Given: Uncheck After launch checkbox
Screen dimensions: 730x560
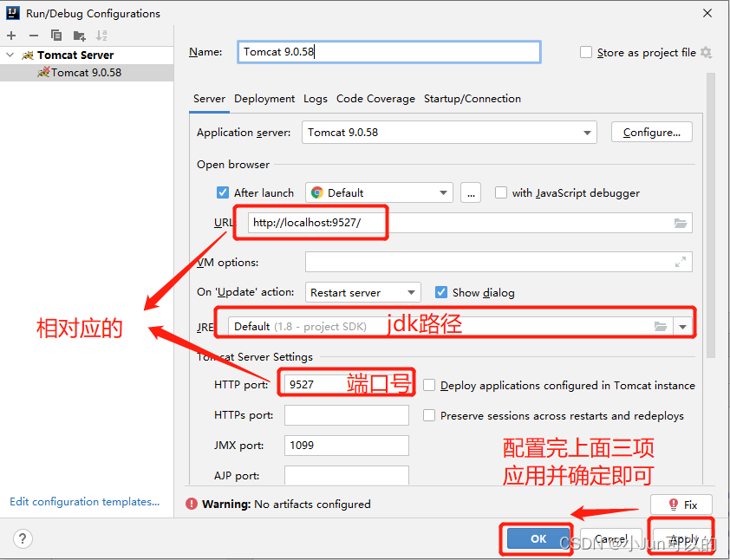Looking at the screenshot, I should tap(223, 192).
